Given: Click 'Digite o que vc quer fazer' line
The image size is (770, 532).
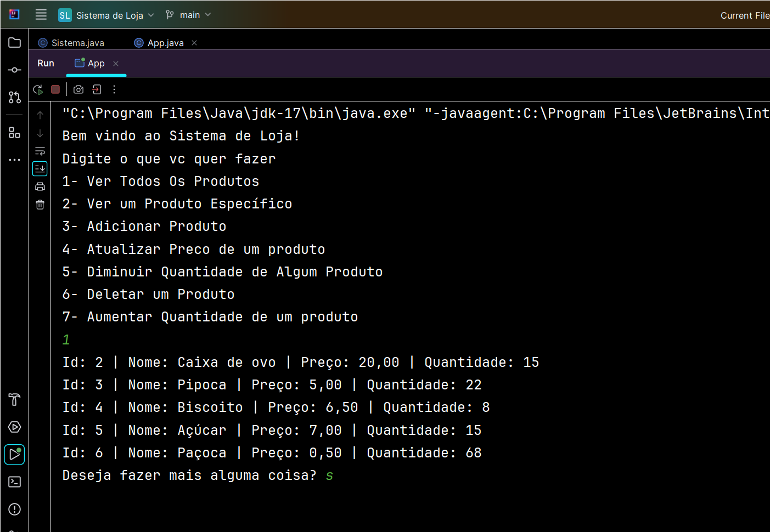Looking at the screenshot, I should [x=169, y=159].
